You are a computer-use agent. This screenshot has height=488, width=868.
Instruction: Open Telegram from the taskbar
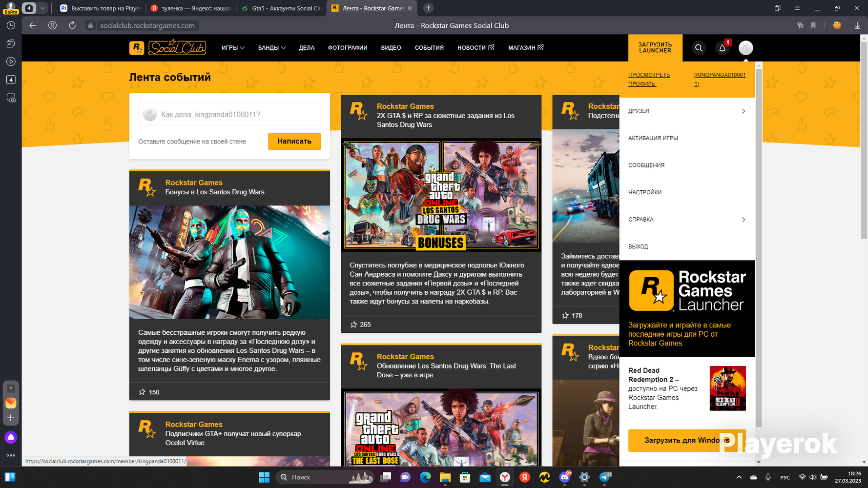[x=605, y=477]
